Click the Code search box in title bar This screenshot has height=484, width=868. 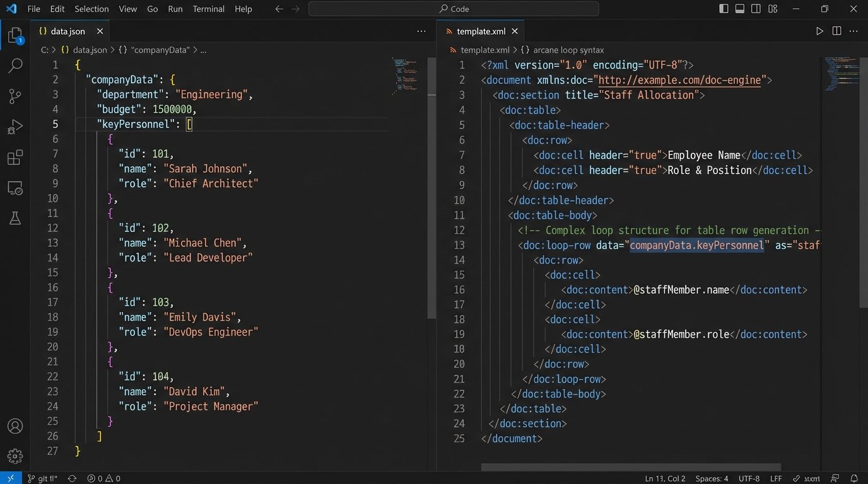[x=453, y=9]
